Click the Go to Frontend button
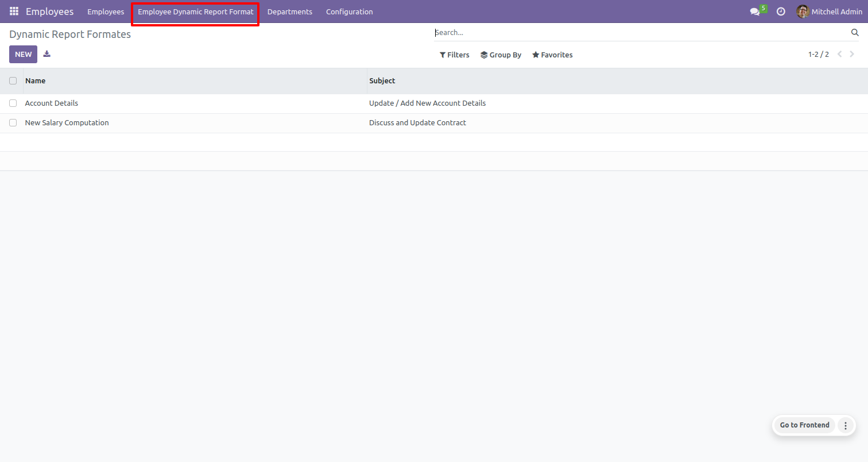Image resolution: width=868 pixels, height=462 pixels. click(x=804, y=425)
